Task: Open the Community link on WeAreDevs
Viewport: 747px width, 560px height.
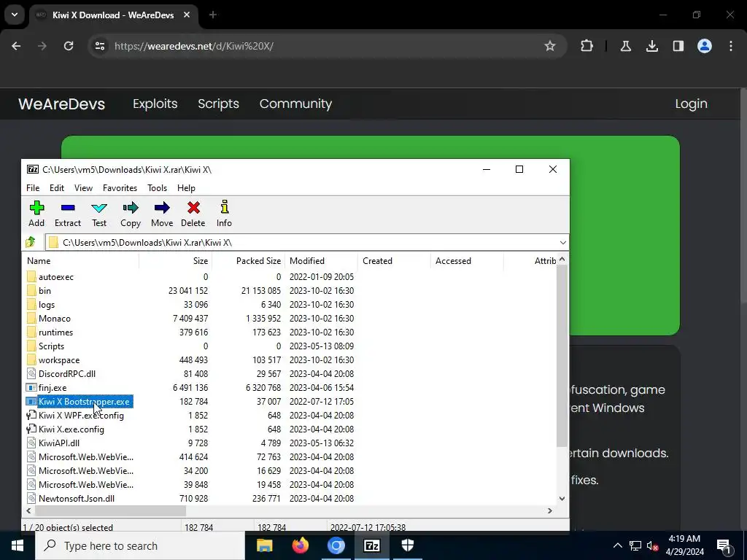Action: 295,104
